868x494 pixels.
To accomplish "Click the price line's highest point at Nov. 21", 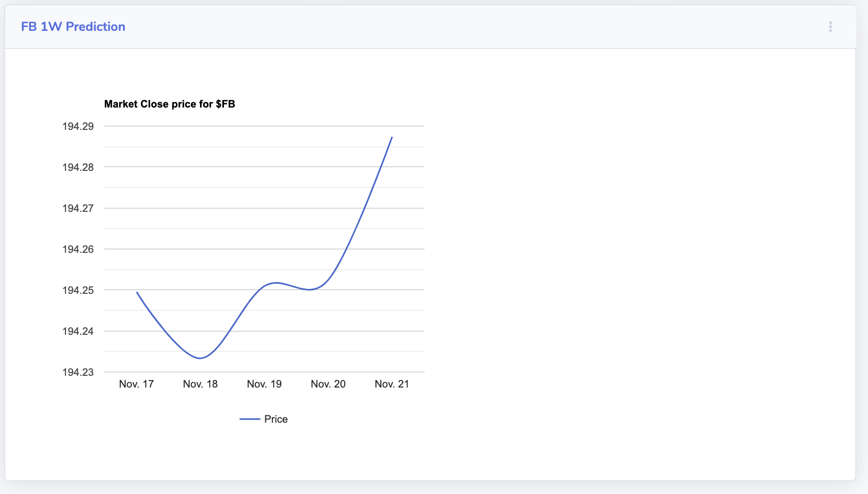I will (x=392, y=137).
